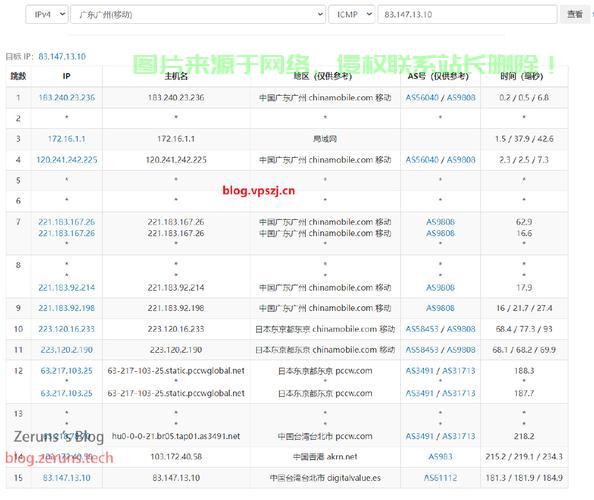This screenshot has width=594, height=500.
Task: Select the 局域网 region cell in hop 3
Action: tap(325, 139)
